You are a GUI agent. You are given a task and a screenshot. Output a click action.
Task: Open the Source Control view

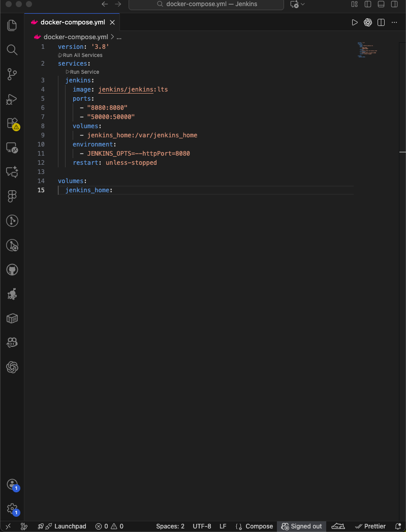point(12,74)
